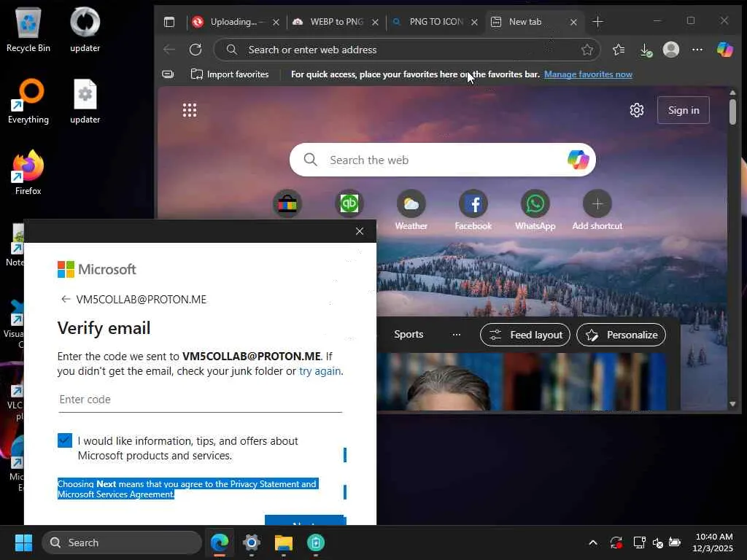Viewport: 747px width, 560px height.
Task: Show hidden system tray icons chevron
Action: [x=593, y=542]
